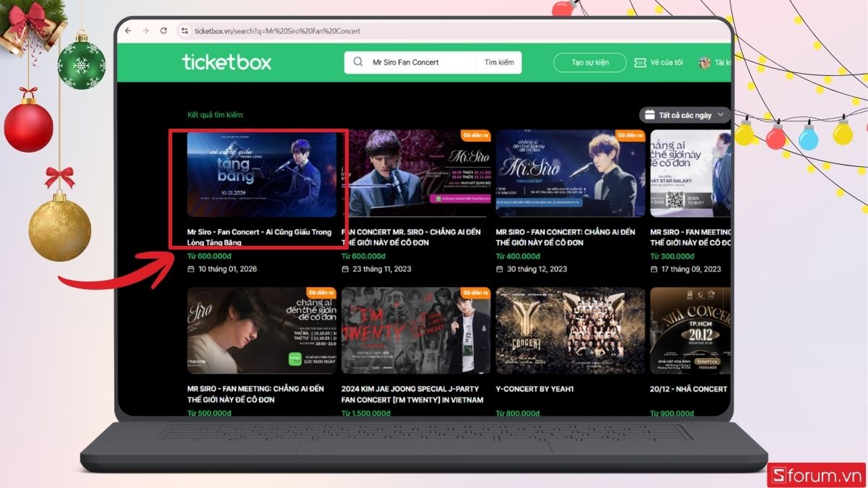This screenshot has height=488, width=868.
Task: Open the ticketbox logo home link
Action: 226,62
